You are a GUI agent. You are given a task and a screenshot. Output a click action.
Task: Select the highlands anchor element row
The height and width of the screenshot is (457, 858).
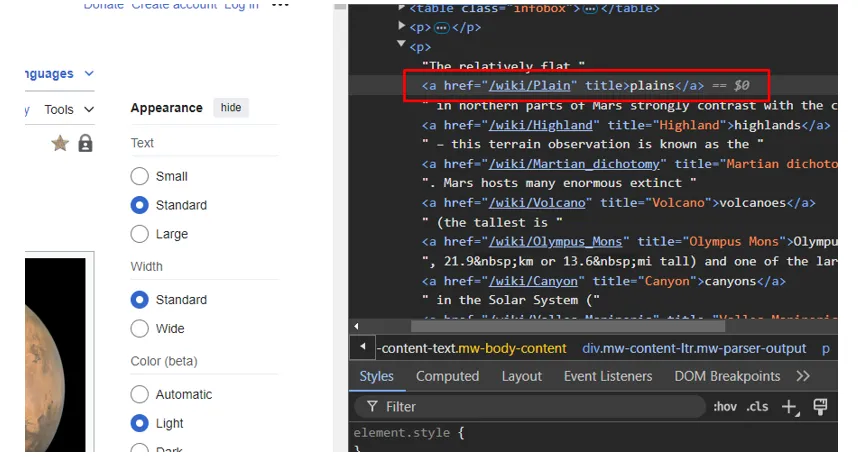tap(626, 125)
